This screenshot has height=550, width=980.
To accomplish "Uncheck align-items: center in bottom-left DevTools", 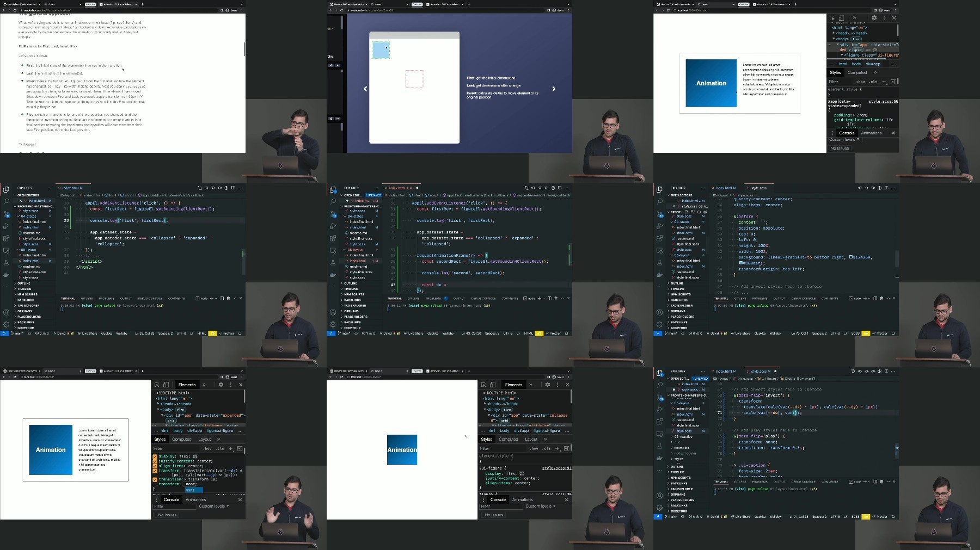I will point(155,466).
